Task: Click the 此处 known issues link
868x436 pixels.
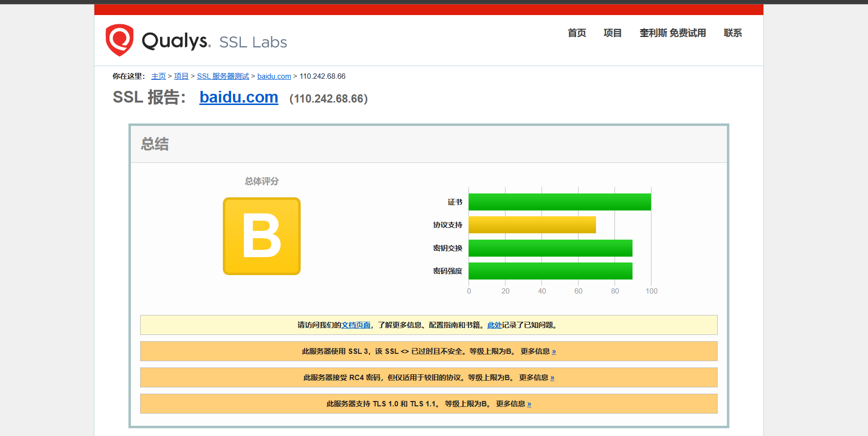Action: 494,325
